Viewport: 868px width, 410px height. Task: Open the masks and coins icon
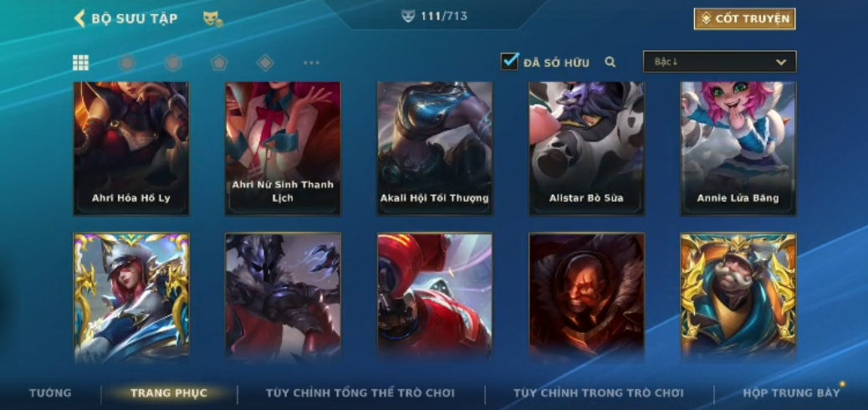pyautogui.click(x=212, y=19)
